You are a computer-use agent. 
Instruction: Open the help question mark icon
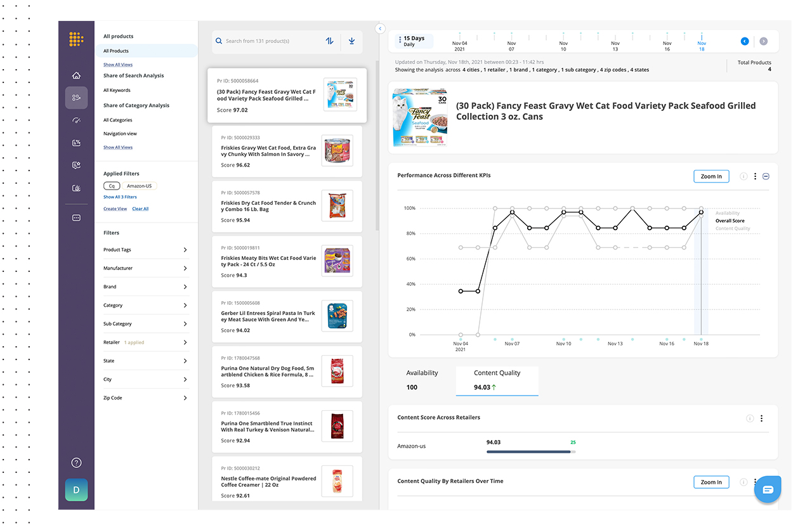coord(76,463)
